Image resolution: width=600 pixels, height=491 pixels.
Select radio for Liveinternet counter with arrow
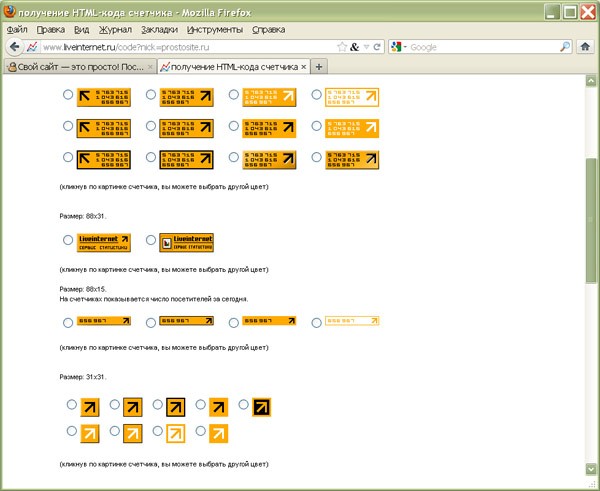pyautogui.click(x=68, y=240)
